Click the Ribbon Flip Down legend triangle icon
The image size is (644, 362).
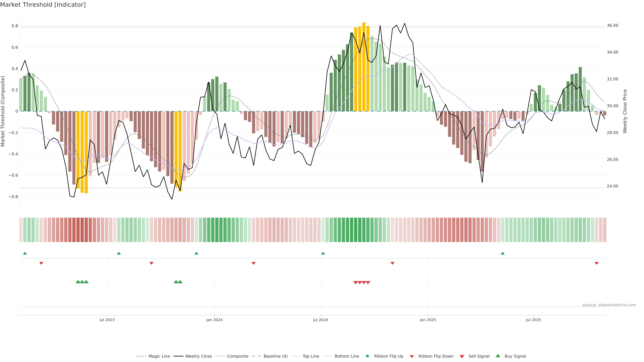412,356
